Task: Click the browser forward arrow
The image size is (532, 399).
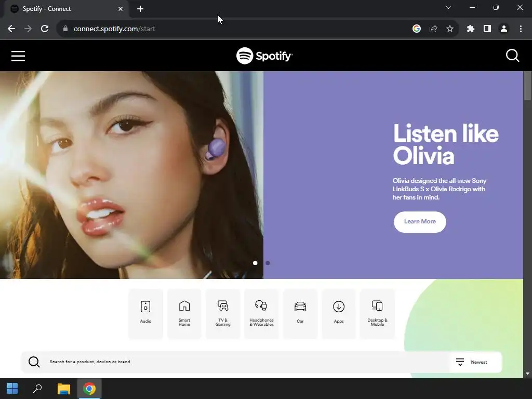Action: coord(28,29)
